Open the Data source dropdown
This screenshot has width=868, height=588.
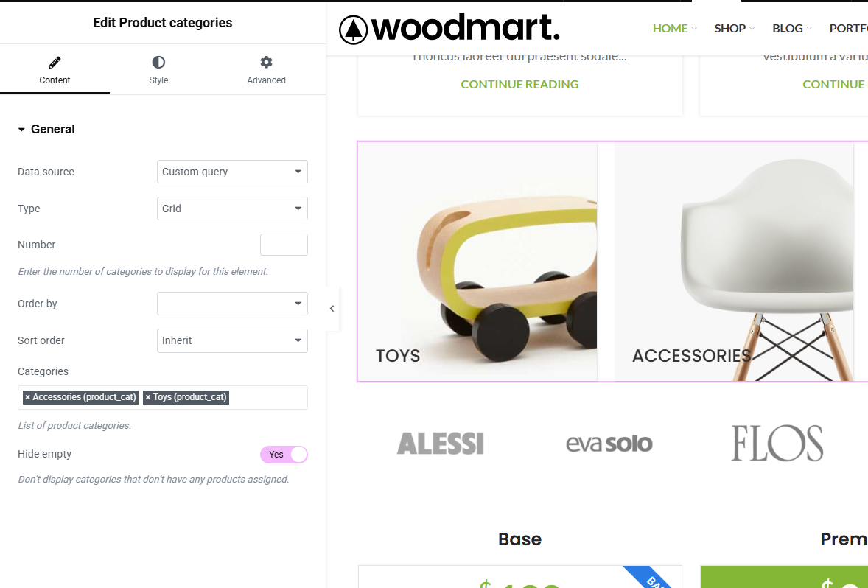pos(233,172)
